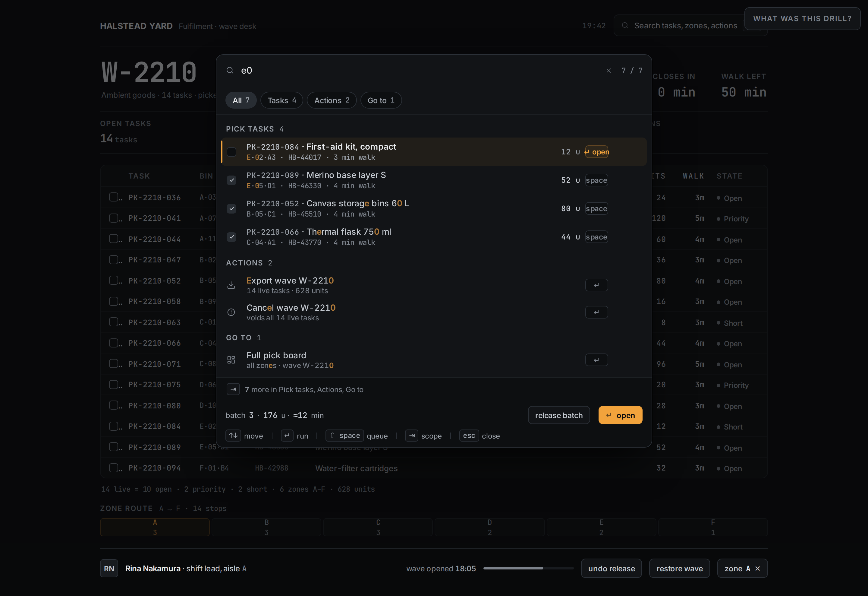Click the esc close key hint
This screenshot has width=868, height=596.
point(469,436)
